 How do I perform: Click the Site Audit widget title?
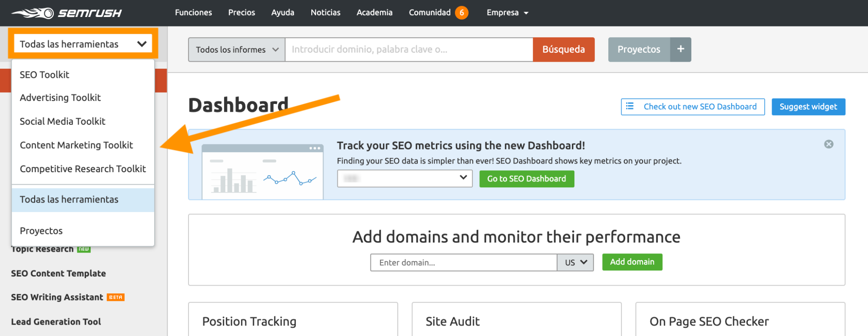(x=452, y=322)
